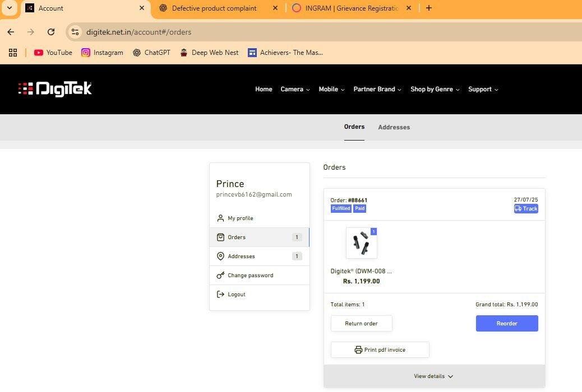Open My profile in the sidebar
Viewport: 582px width, 392px height.
[260, 218]
